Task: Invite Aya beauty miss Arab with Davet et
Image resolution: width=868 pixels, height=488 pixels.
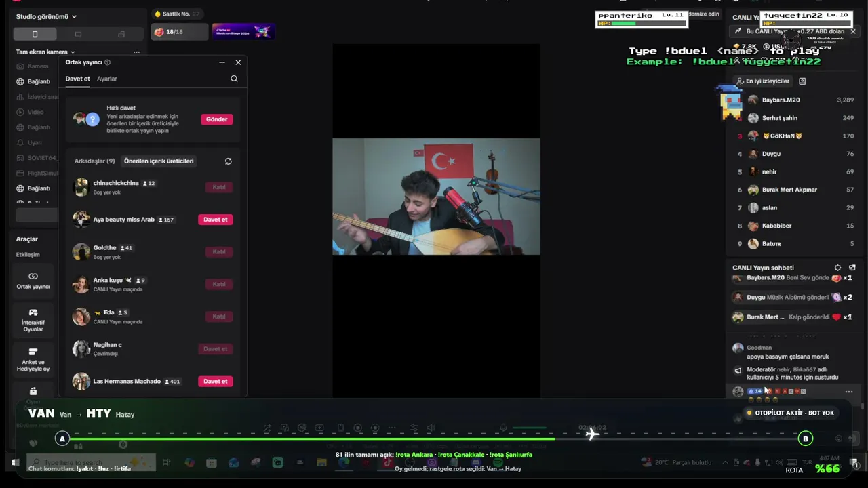Action: point(216,220)
